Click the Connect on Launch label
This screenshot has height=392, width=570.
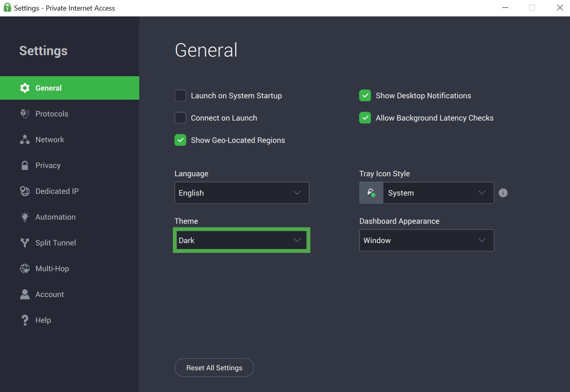click(x=224, y=118)
